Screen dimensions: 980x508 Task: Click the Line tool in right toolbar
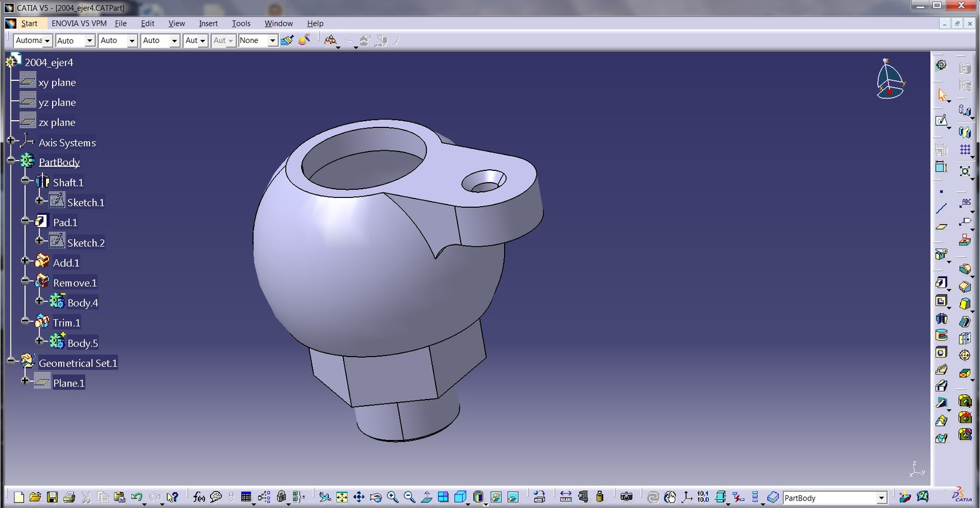[941, 208]
